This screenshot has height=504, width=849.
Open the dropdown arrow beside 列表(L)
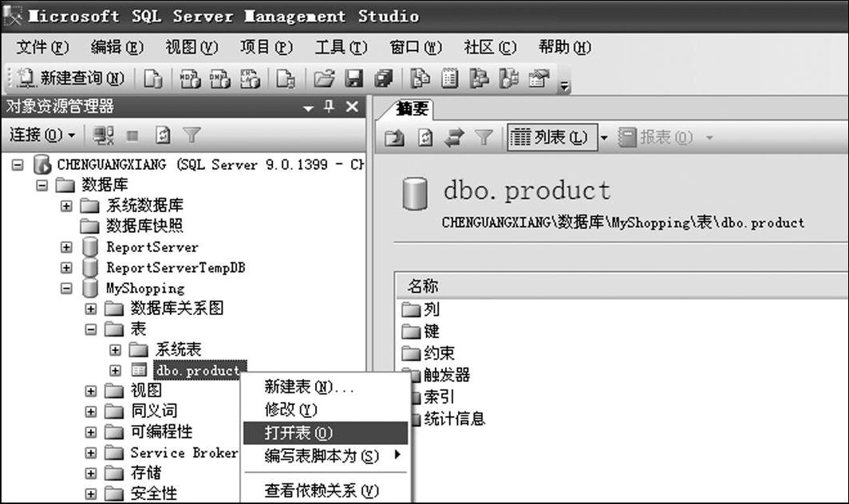pyautogui.click(x=604, y=138)
